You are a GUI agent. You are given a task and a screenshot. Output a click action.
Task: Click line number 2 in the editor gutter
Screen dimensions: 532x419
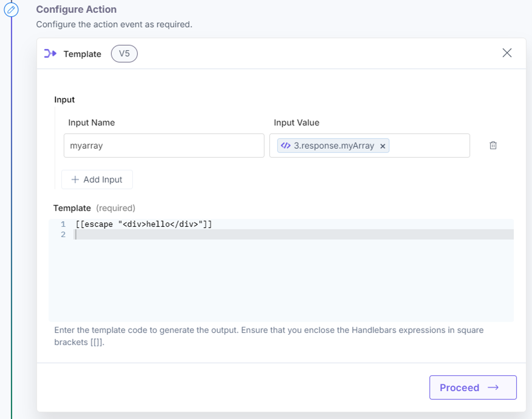(x=63, y=235)
